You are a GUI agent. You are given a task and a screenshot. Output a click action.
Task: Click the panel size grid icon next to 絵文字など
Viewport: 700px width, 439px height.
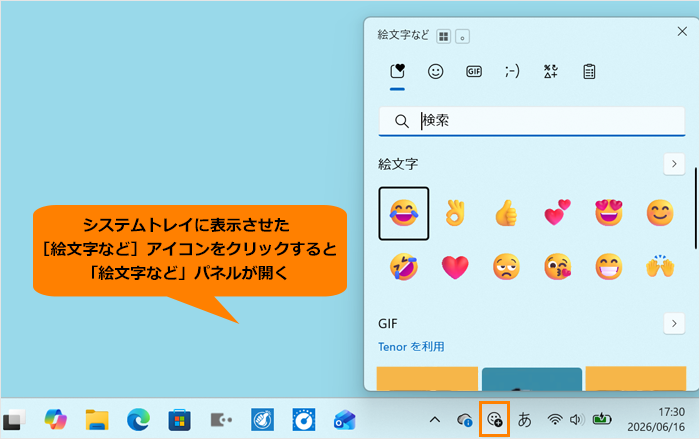pyautogui.click(x=443, y=36)
